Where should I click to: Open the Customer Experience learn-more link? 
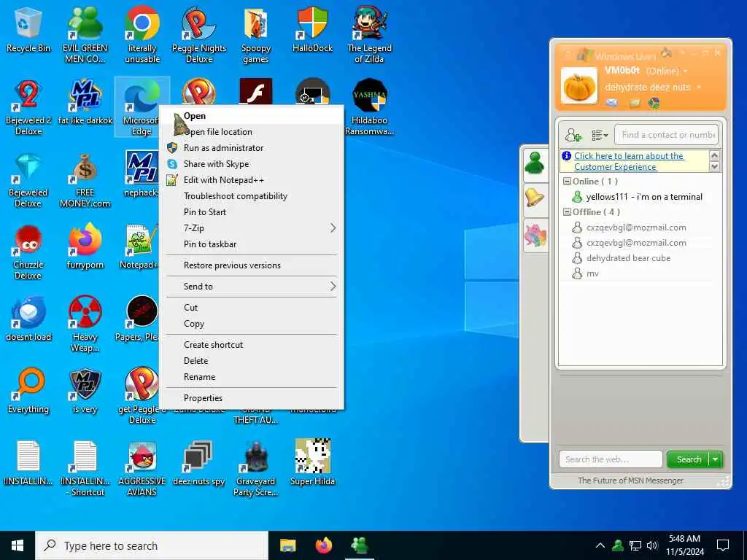point(629,161)
